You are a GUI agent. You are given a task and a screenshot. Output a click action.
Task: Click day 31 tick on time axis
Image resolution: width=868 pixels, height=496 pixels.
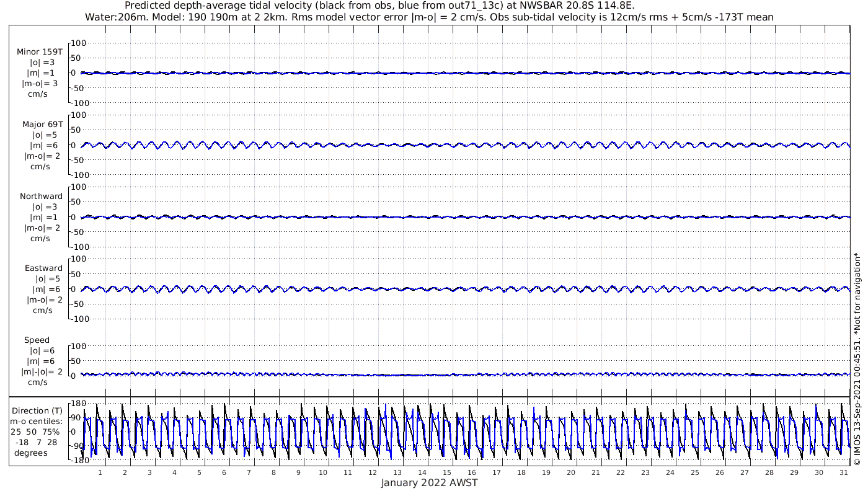(843, 472)
